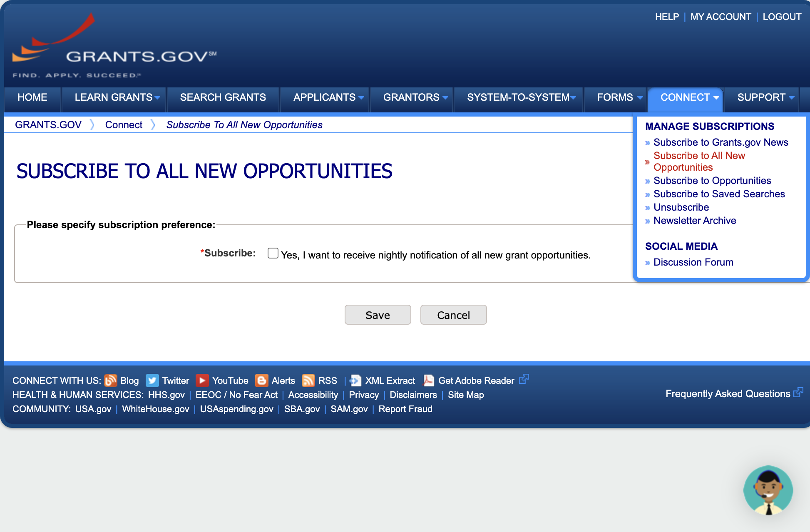Select Subscribe to All New Opportunities

[699, 162]
